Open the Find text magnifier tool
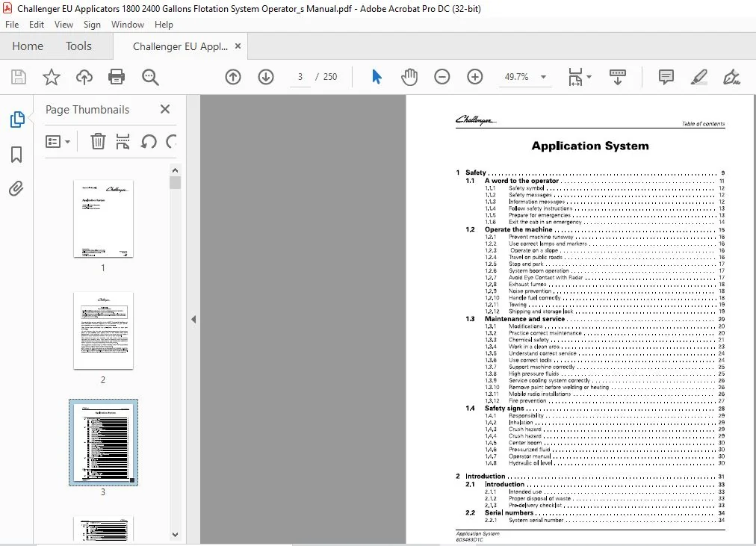This screenshot has width=756, height=546. pos(150,77)
